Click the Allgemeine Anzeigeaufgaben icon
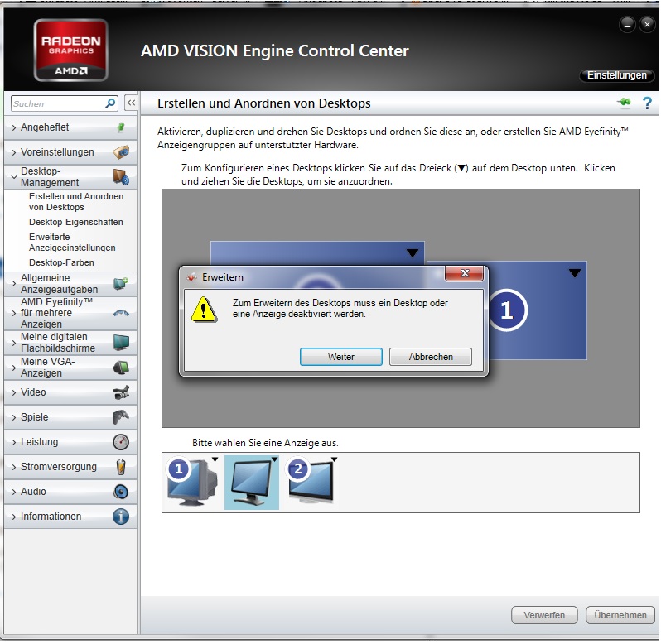The width and height of the screenshot is (661, 644). pos(121,283)
